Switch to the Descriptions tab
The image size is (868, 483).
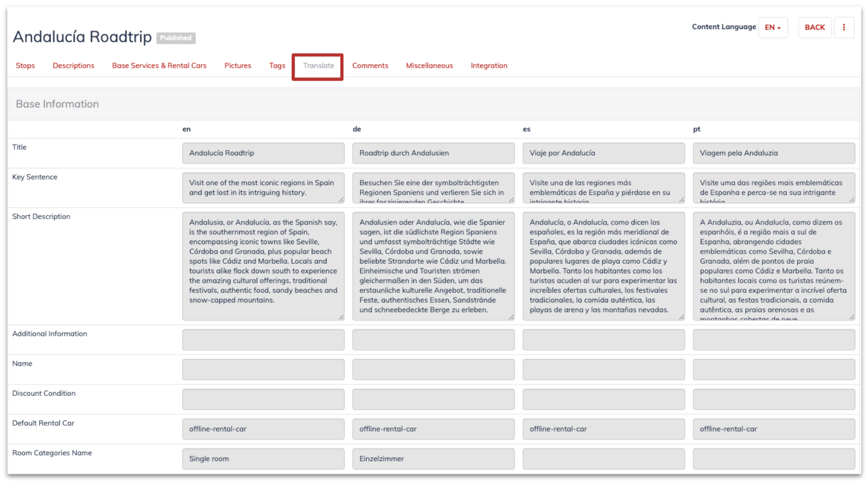coord(74,66)
